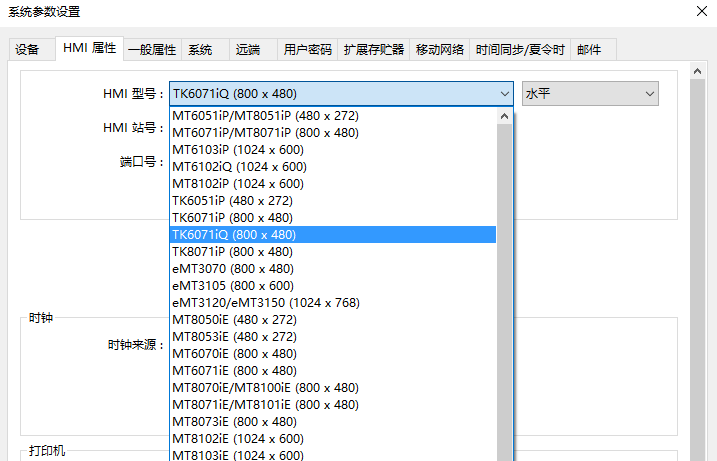
Task: Select the 邮件 tab
Action: [x=590, y=49]
